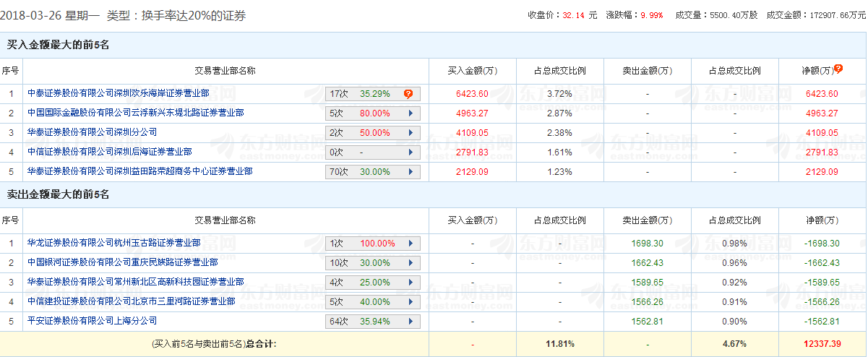Expand the 10次 30.00% stats arrow
The width and height of the screenshot is (868, 357).
411,263
